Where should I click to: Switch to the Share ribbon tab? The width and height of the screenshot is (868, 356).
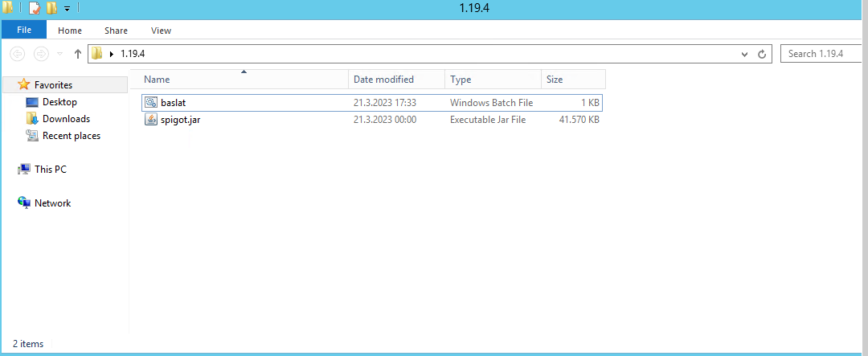[x=117, y=31]
